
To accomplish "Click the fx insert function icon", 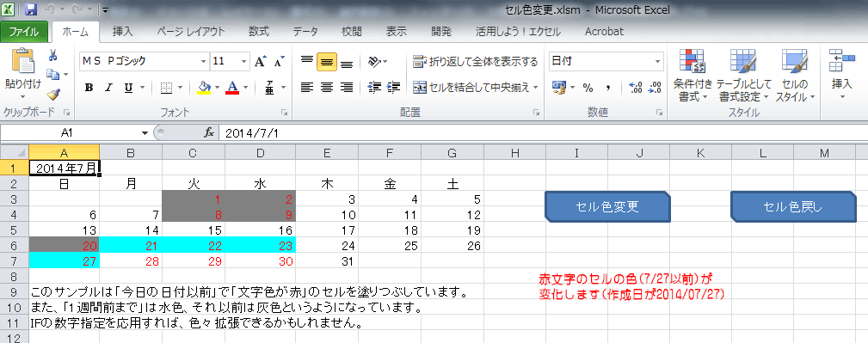I will pyautogui.click(x=209, y=132).
